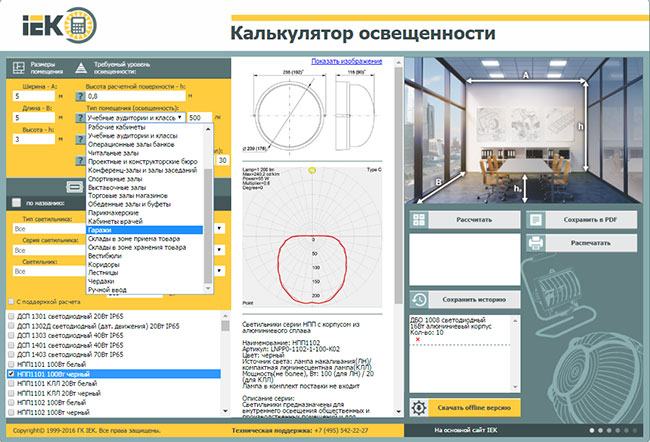Check ДСП 1401 светодиодный 40Вт IP65
Screen dimensions: 650x442
pyautogui.click(x=11, y=345)
